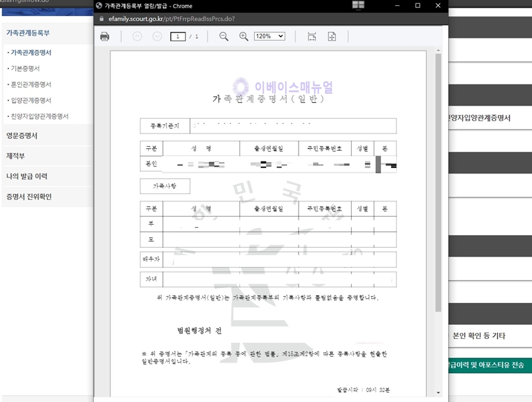Image resolution: width=532 pixels, height=402 pixels.
Task: Open 입양관계증명서 in the sidebar menu
Action: (31, 100)
